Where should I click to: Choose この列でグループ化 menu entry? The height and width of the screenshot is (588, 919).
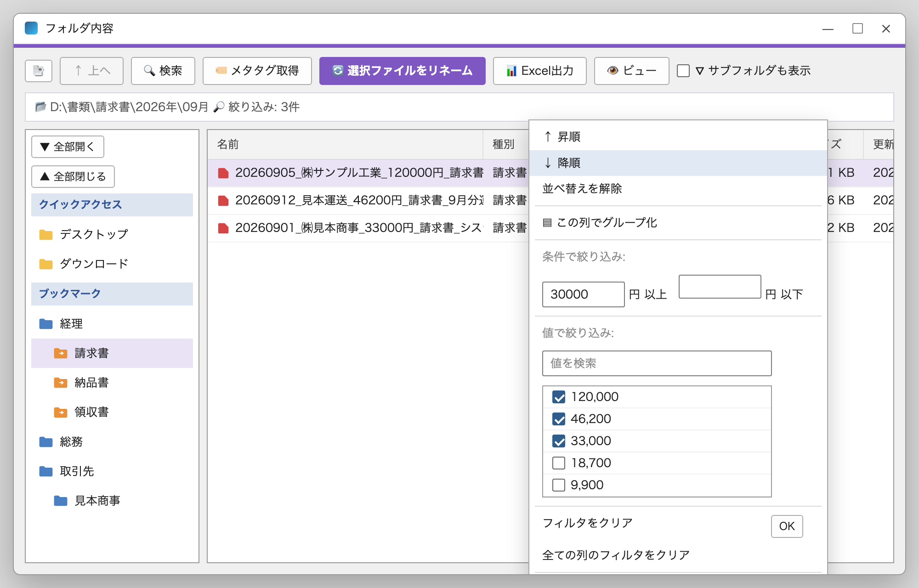click(678, 222)
